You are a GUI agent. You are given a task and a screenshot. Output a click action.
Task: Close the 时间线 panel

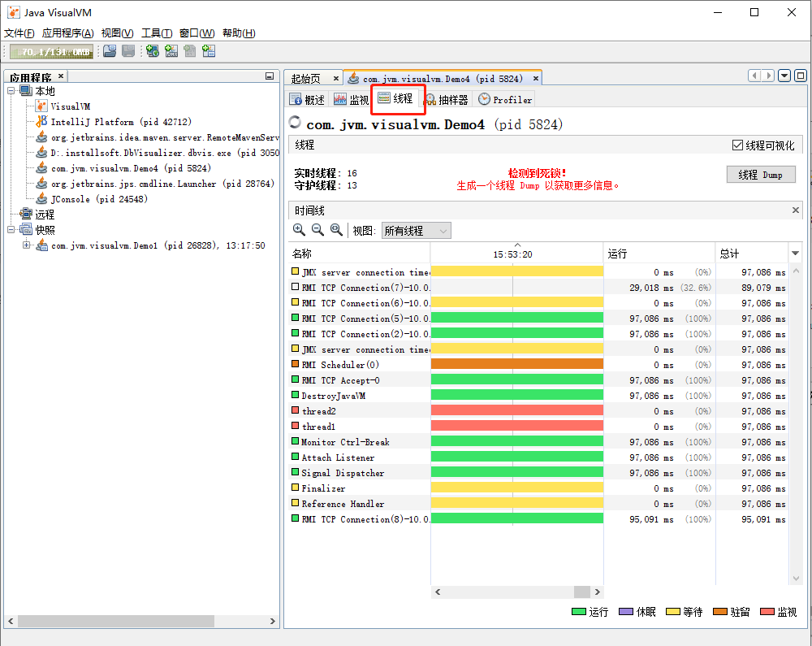[x=796, y=210]
